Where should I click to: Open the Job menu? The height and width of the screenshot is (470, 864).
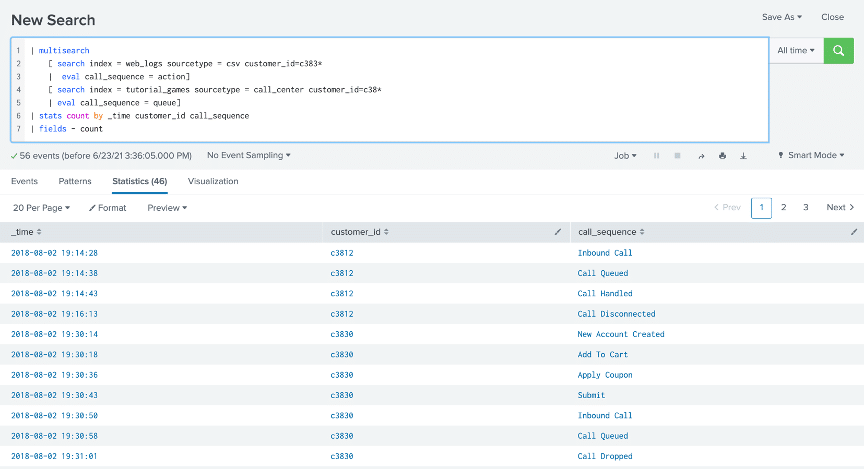[625, 156]
